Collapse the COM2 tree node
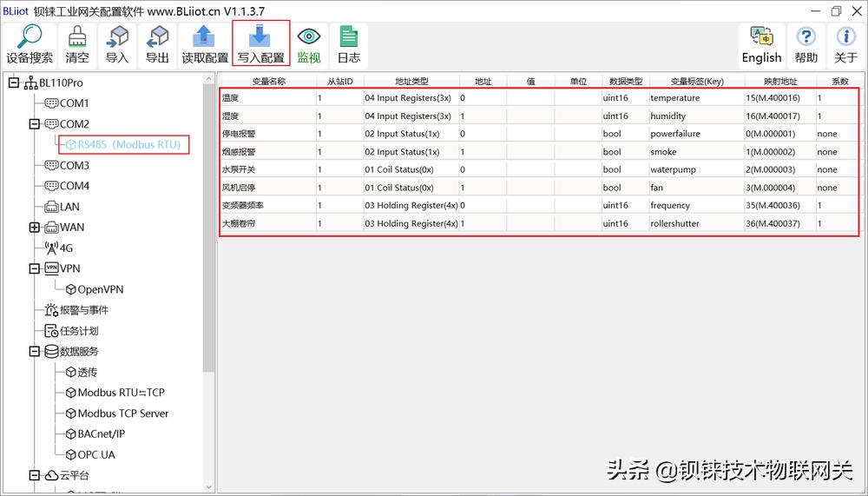 click(35, 123)
